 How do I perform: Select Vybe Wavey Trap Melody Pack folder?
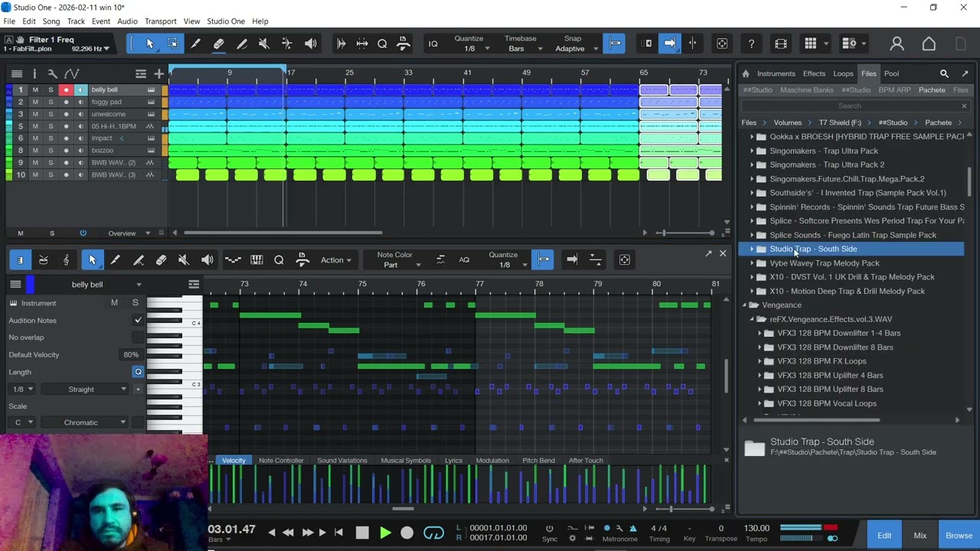825,263
